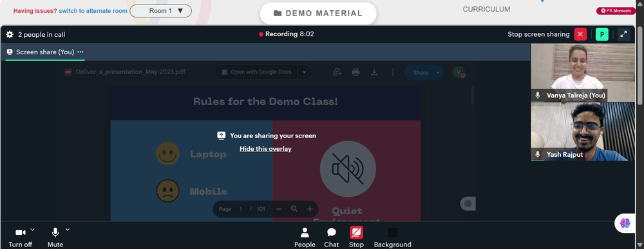644x249 pixels.
Task: Expand microphone options chevron
Action: [x=68, y=229]
